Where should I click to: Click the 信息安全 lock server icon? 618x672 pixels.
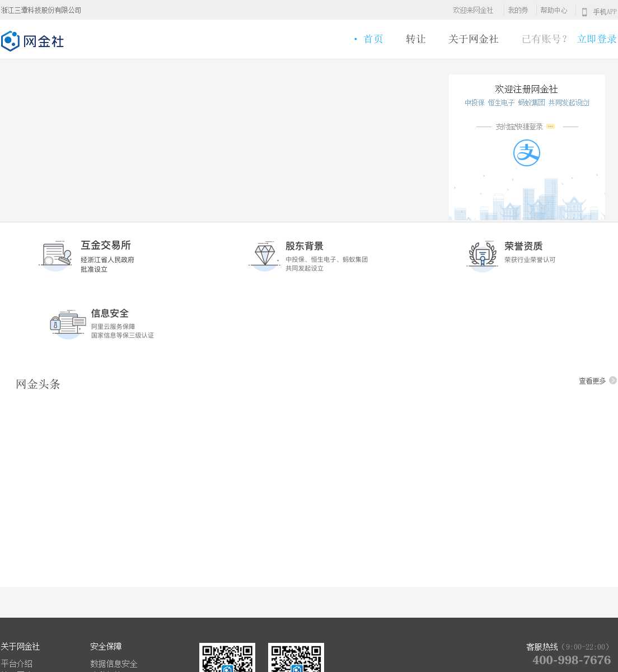[67, 324]
